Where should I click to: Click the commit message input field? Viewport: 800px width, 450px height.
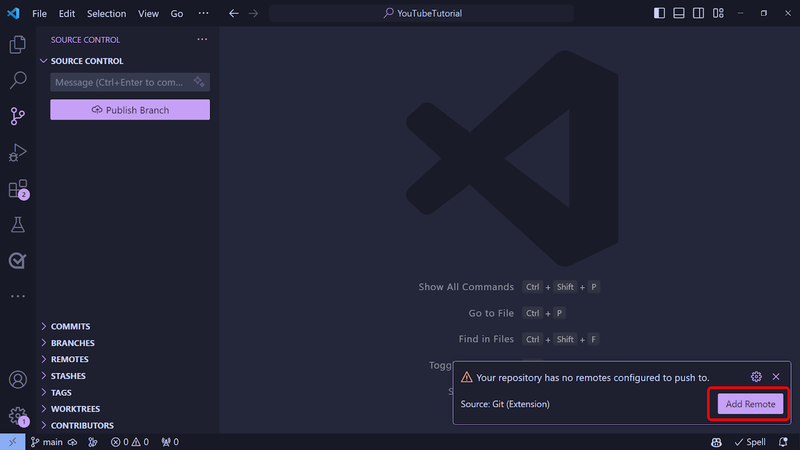(130, 82)
